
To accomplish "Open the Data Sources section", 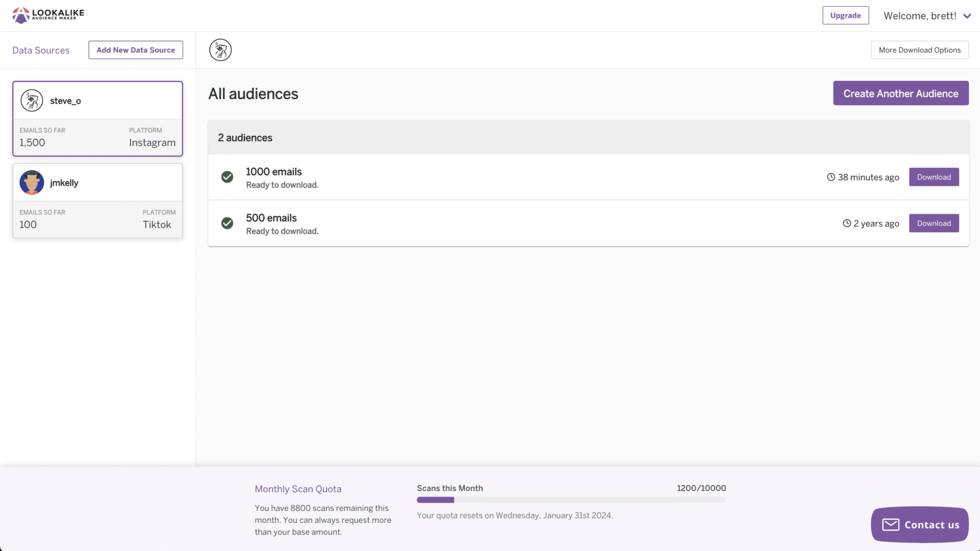I will [x=41, y=50].
